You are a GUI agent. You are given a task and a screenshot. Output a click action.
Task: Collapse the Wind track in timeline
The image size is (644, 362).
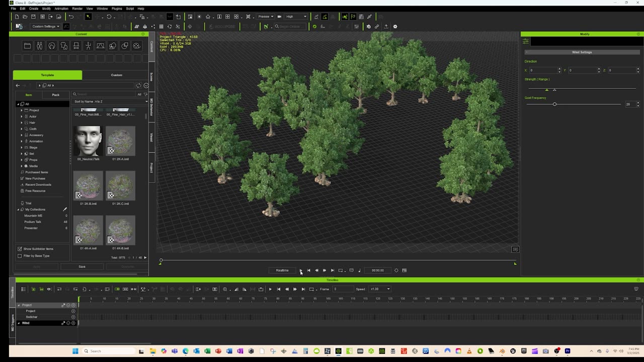(19, 323)
